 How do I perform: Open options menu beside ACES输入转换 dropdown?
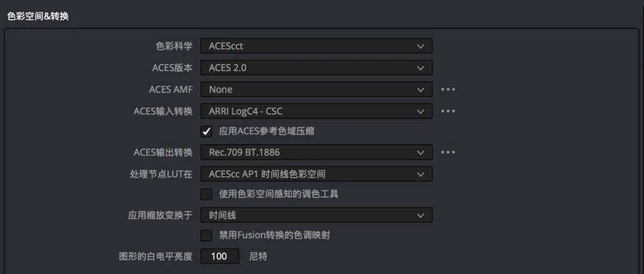coord(448,111)
